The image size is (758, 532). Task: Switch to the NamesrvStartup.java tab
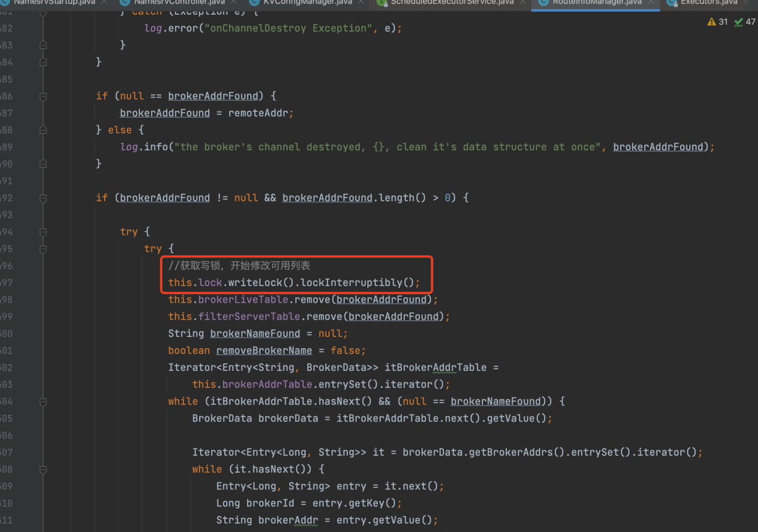tap(55, 3)
